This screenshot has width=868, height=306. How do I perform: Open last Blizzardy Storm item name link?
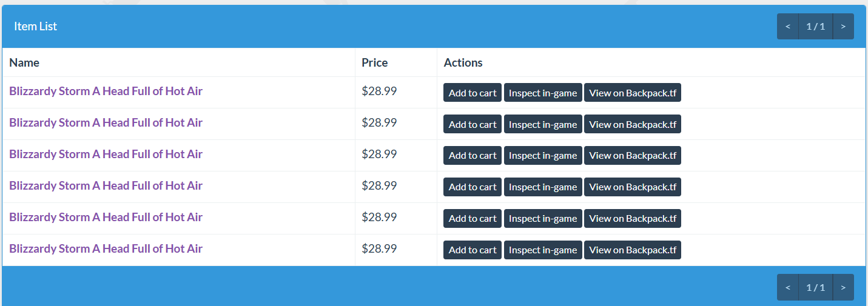tap(106, 249)
